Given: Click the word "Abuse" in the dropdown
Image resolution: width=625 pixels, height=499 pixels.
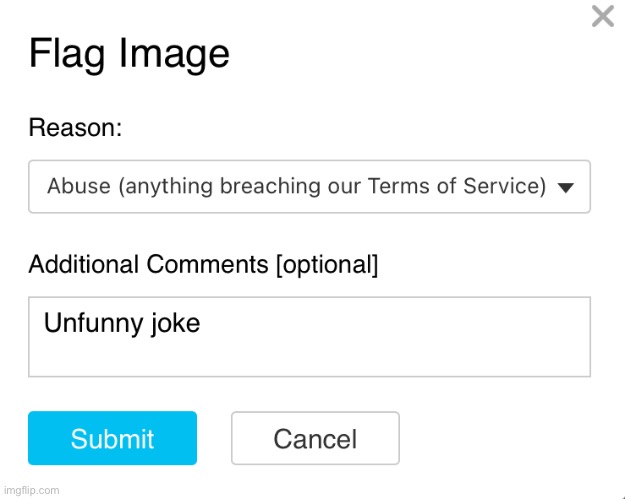Looking at the screenshot, I should [78, 187].
